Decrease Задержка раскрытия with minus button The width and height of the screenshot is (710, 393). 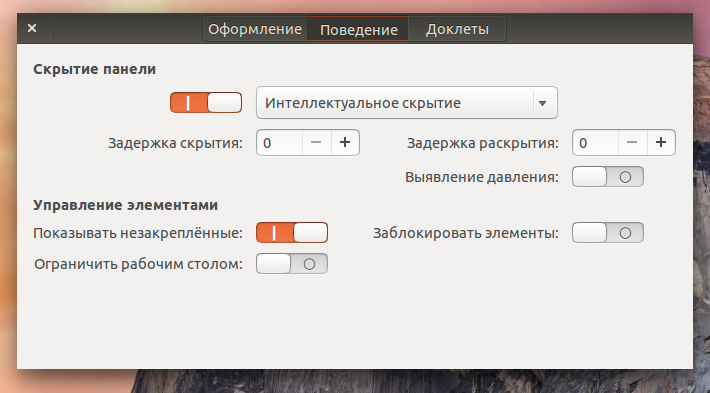632,143
